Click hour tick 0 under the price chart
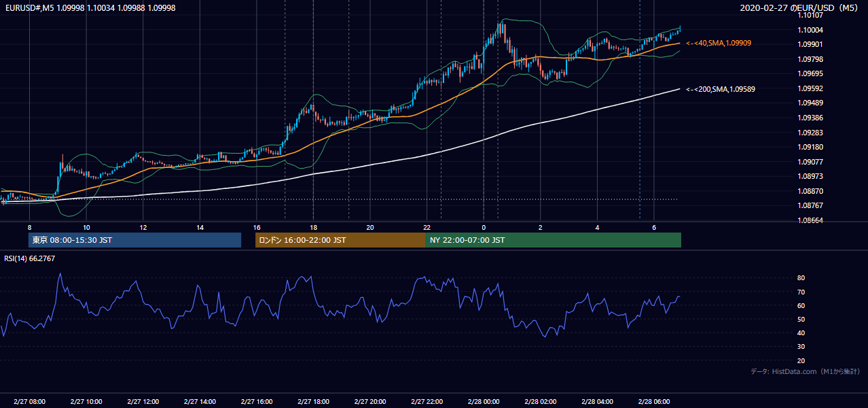 [484, 227]
